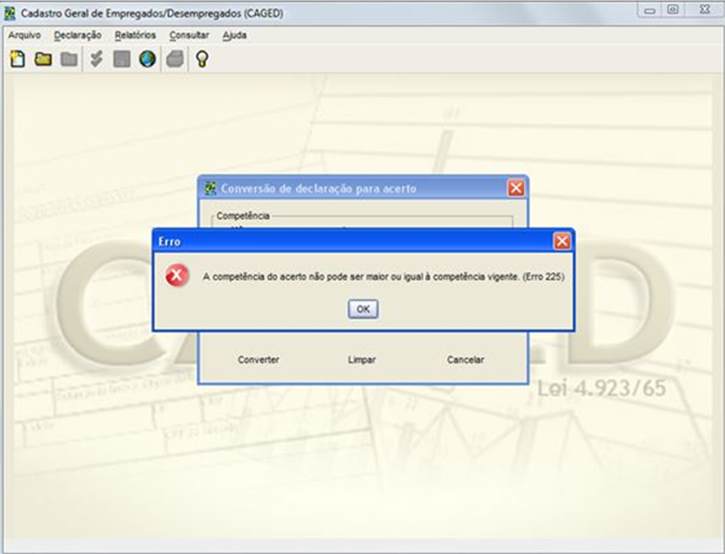Close the Erro dialog with X
The image size is (725, 554).
(562, 241)
